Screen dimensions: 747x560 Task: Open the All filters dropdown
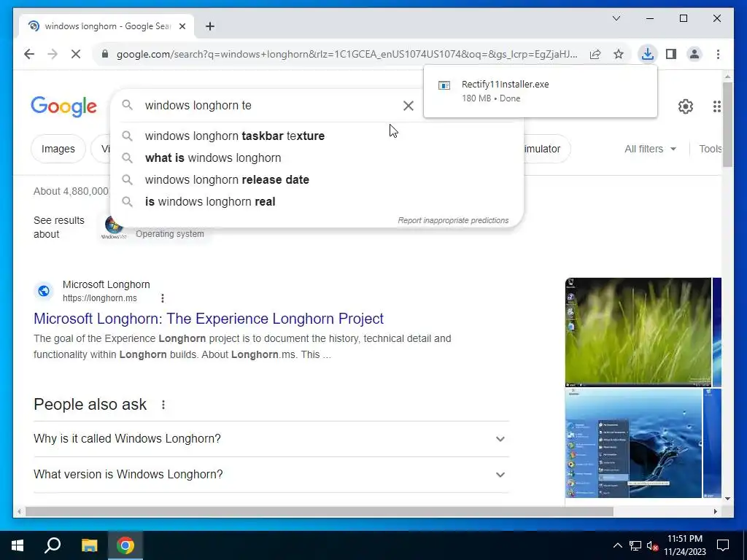650,149
